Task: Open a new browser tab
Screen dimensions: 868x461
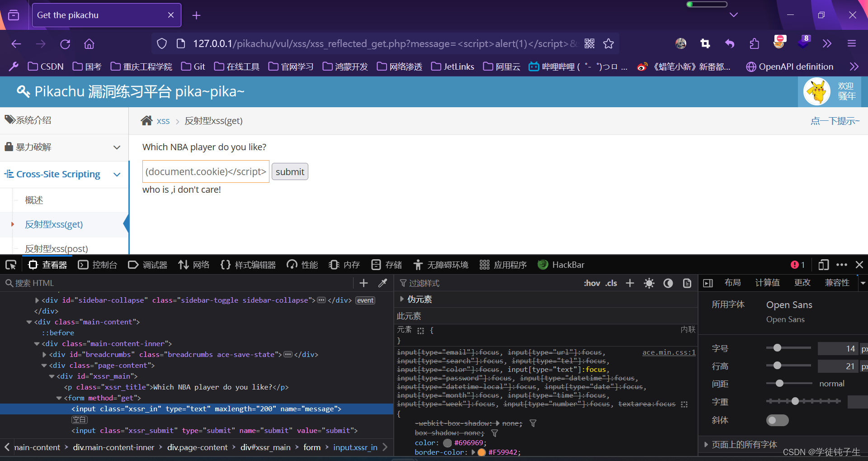Action: [x=196, y=15]
